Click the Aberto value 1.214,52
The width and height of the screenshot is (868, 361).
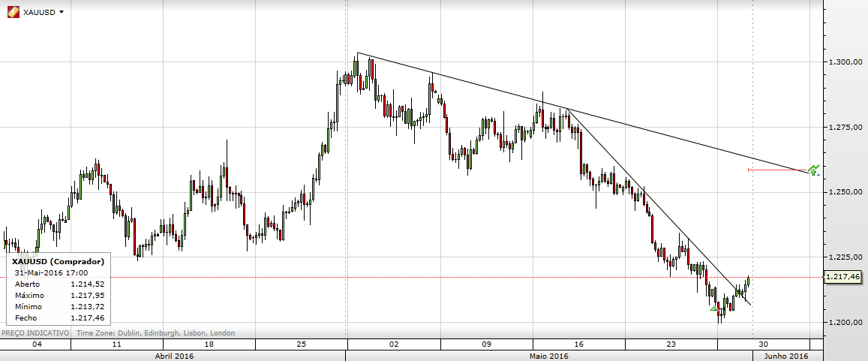coord(88,284)
